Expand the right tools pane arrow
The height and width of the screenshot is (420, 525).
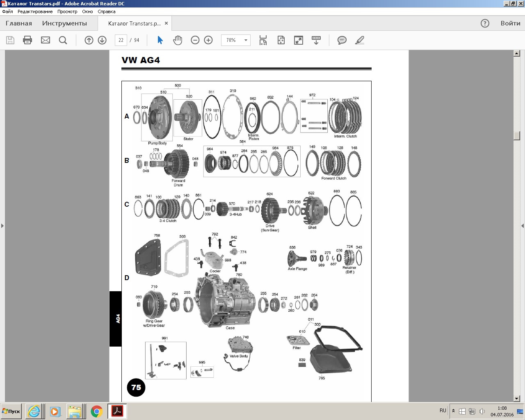pos(523,226)
